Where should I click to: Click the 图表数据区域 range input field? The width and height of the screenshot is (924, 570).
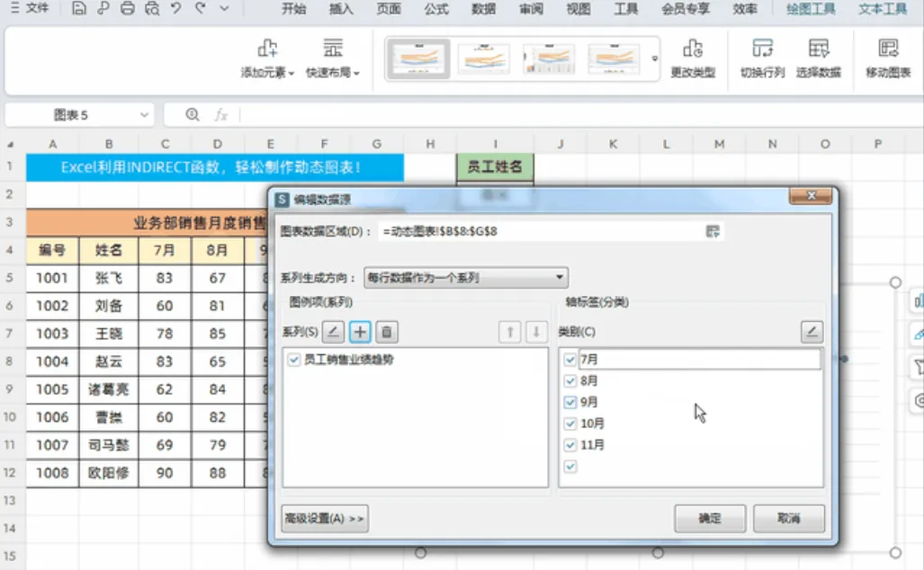coord(541,231)
